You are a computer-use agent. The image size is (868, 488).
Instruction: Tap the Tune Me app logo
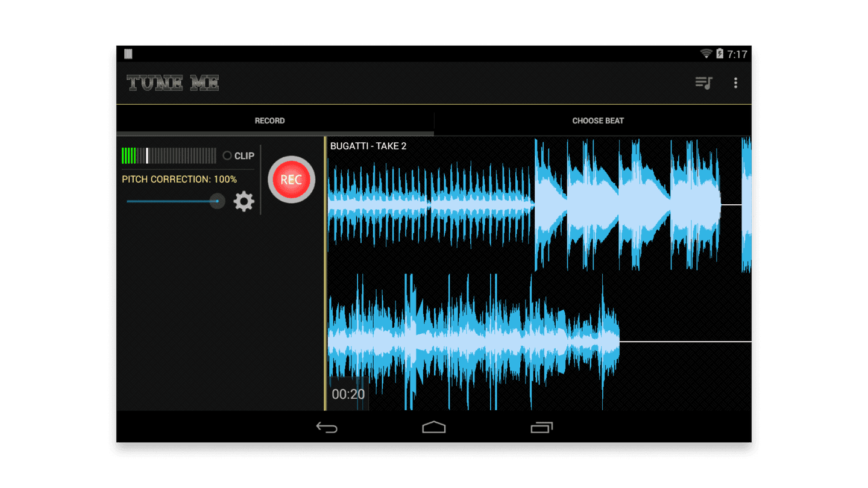pos(172,83)
